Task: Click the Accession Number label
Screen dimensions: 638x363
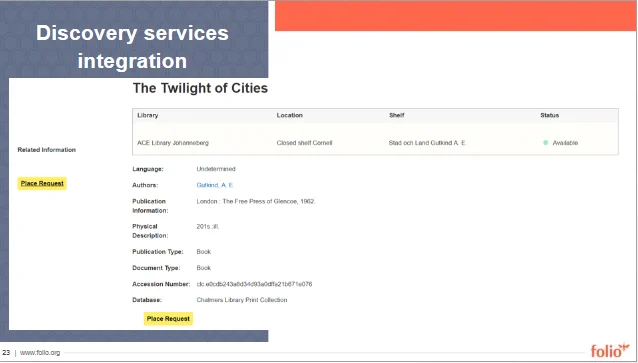Action: point(161,284)
